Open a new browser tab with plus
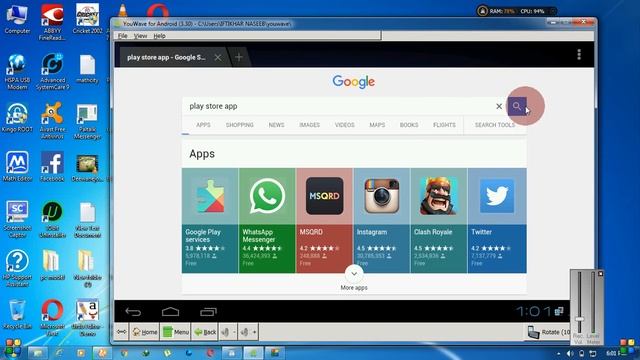 point(239,57)
